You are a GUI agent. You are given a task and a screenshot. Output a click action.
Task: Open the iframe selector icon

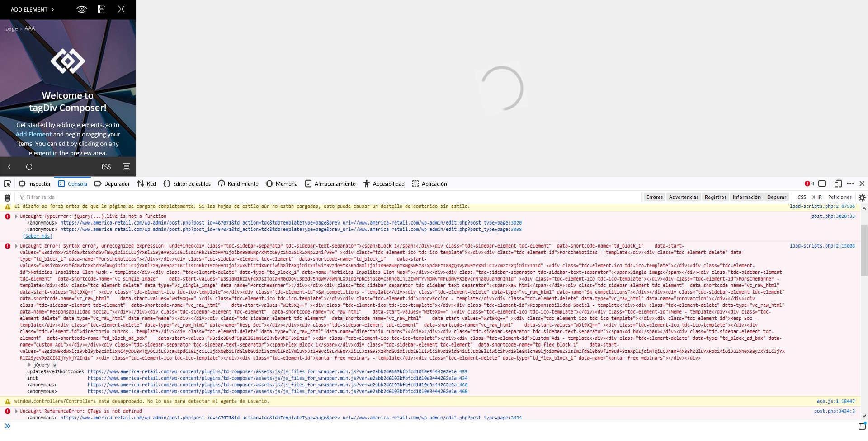click(822, 184)
